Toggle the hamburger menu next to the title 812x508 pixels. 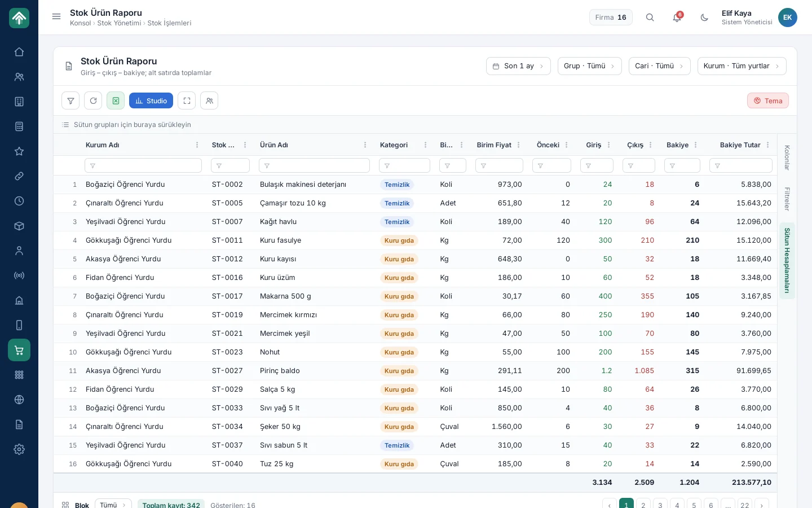coord(56,17)
